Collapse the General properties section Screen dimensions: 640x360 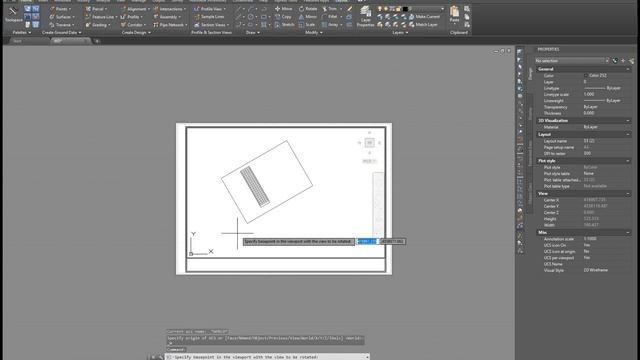628,69
